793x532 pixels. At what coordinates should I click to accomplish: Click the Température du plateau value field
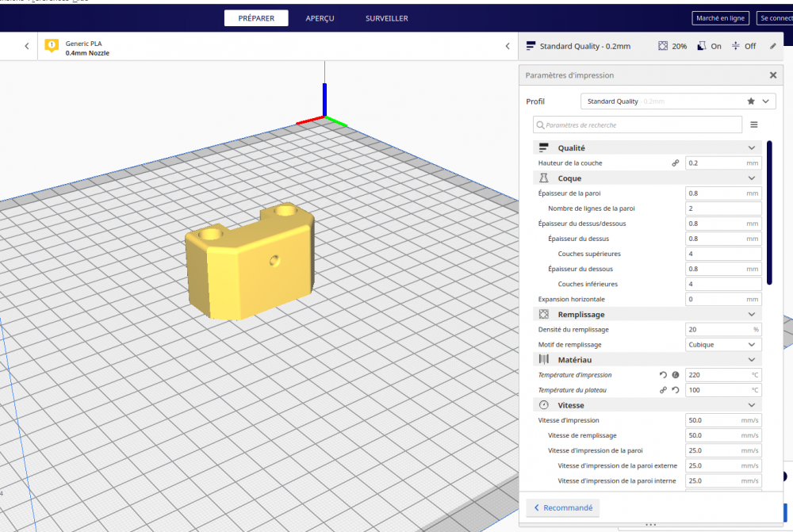pyautogui.click(x=723, y=390)
